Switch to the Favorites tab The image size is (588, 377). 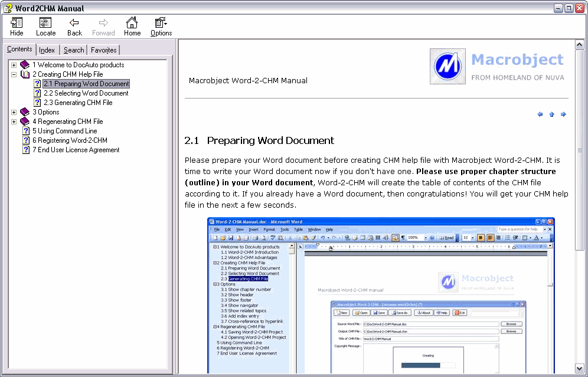[x=103, y=50]
